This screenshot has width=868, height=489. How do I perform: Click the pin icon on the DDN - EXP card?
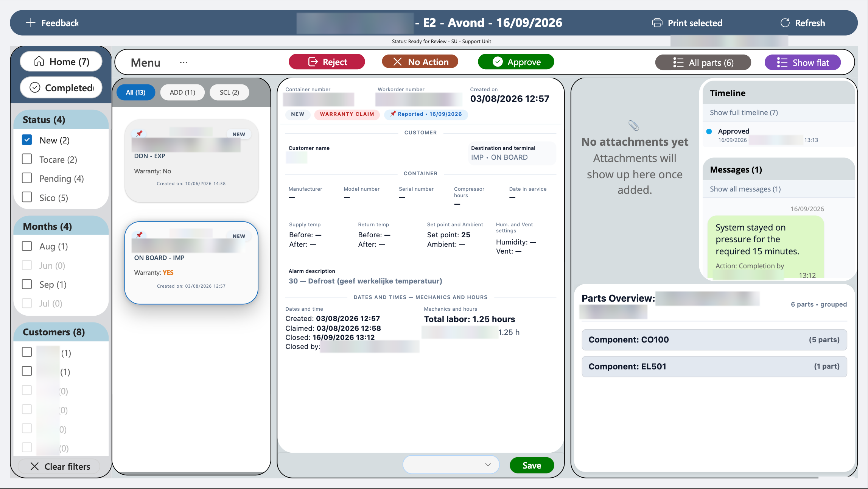[139, 134]
